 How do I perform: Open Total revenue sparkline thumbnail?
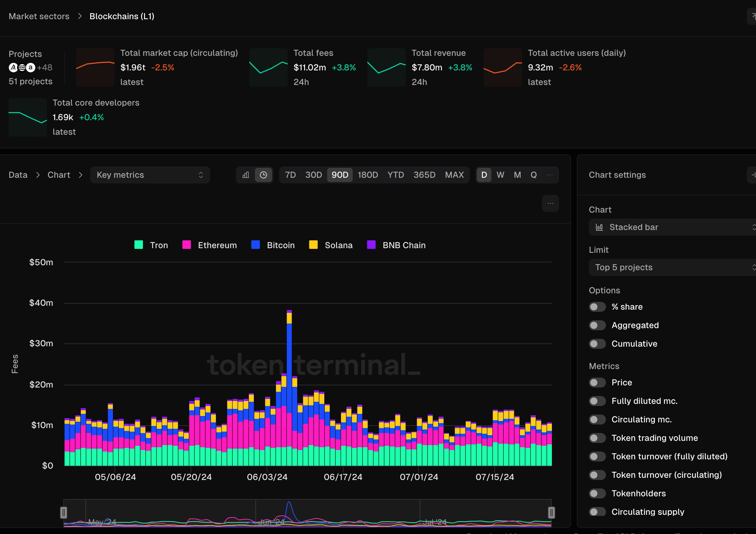[x=387, y=68]
